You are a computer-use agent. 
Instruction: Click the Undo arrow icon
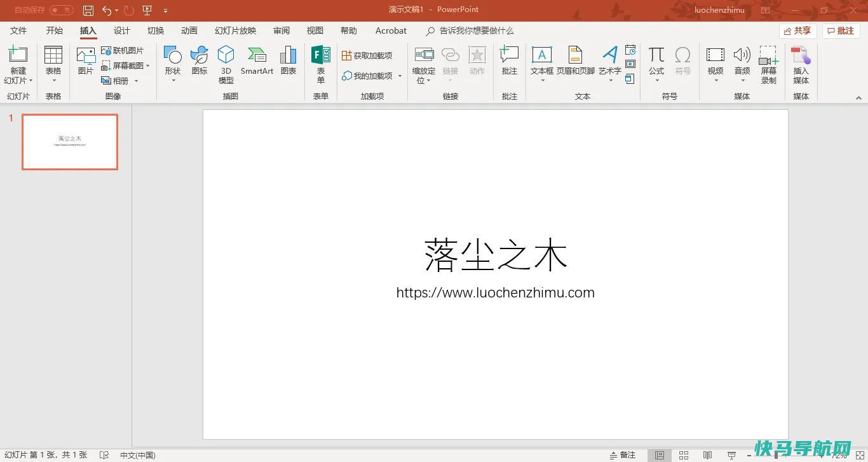click(107, 10)
